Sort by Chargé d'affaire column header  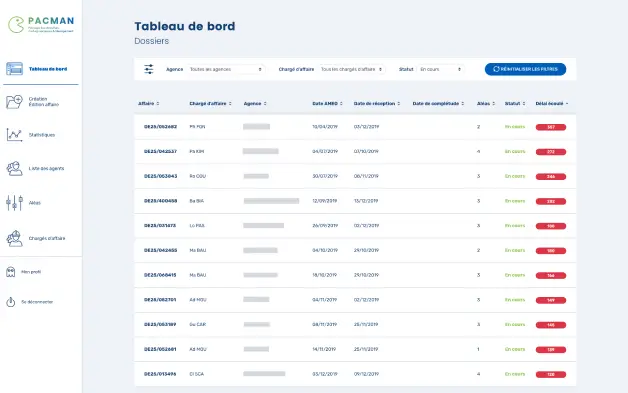210,104
